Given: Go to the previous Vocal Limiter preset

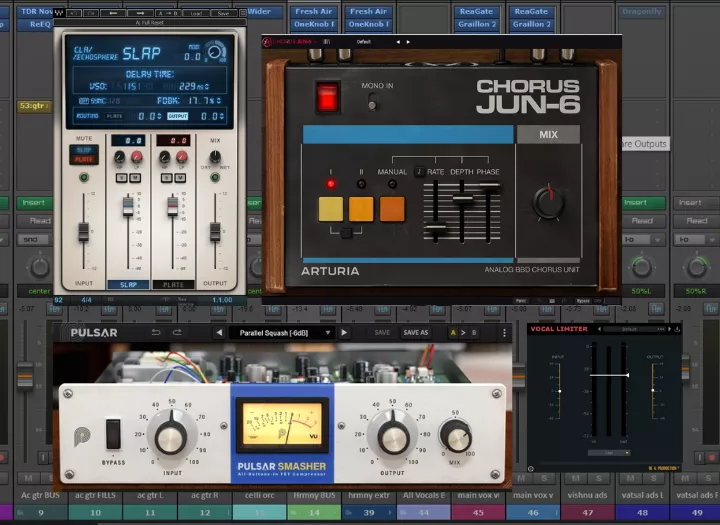Looking at the screenshot, I should click(599, 329).
